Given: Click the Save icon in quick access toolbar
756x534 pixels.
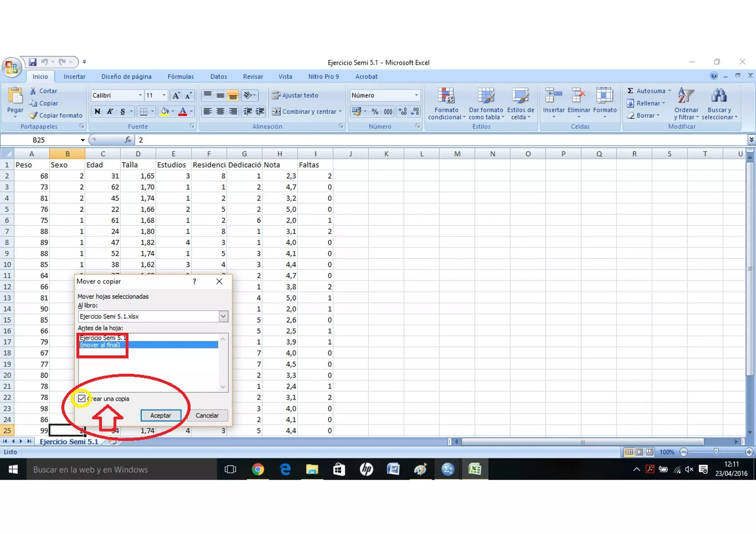Looking at the screenshot, I should click(x=33, y=62).
